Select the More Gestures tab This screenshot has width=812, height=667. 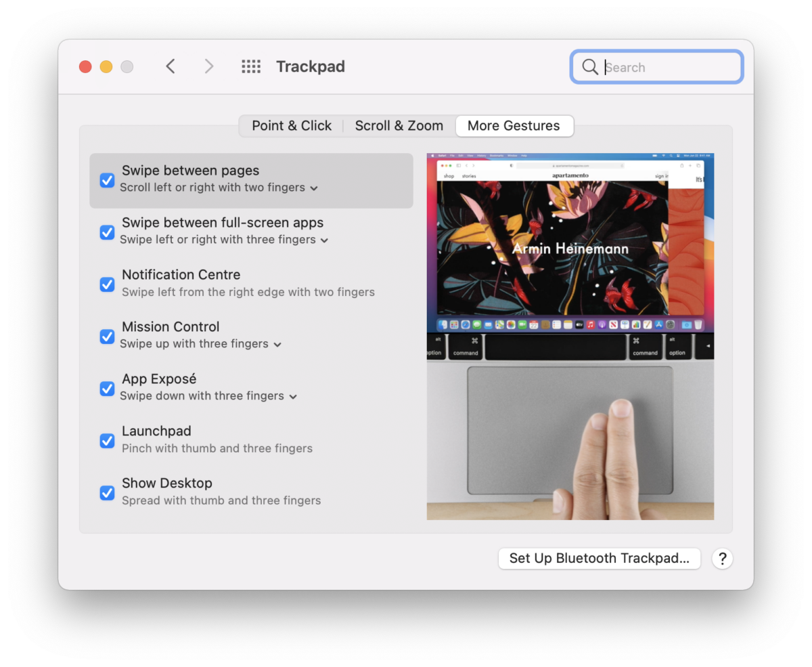coord(514,126)
